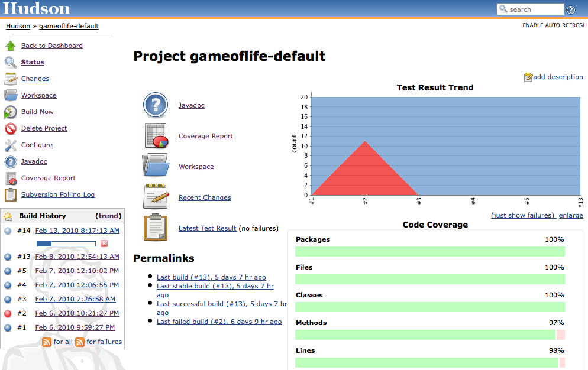Viewport: 588px width, 370px height.
Task: Click the RSS feed icon for all builds
Action: coord(47,342)
